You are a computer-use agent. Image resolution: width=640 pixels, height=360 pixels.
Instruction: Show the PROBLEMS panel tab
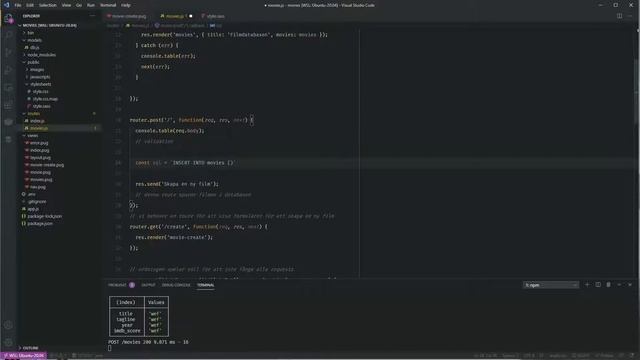click(118, 285)
